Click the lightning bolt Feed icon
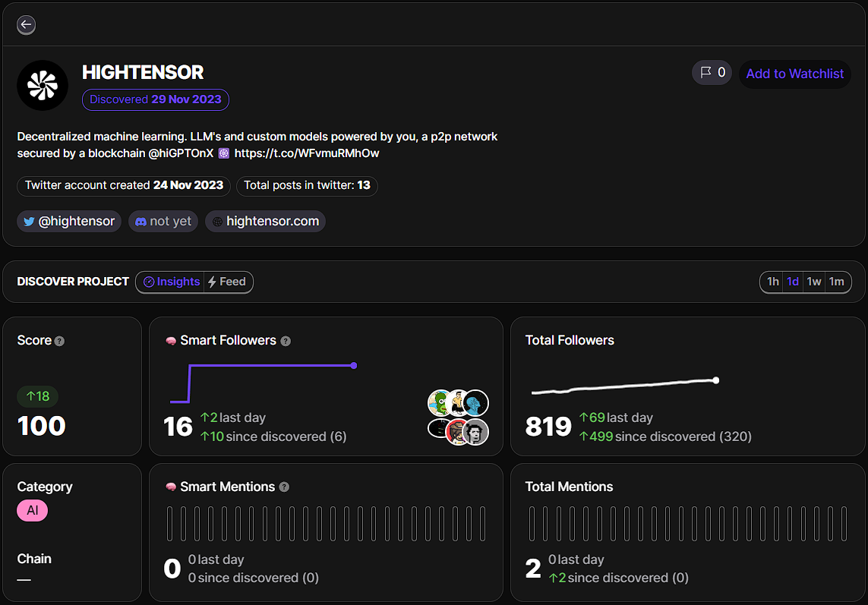This screenshot has height=605, width=868. click(x=212, y=282)
